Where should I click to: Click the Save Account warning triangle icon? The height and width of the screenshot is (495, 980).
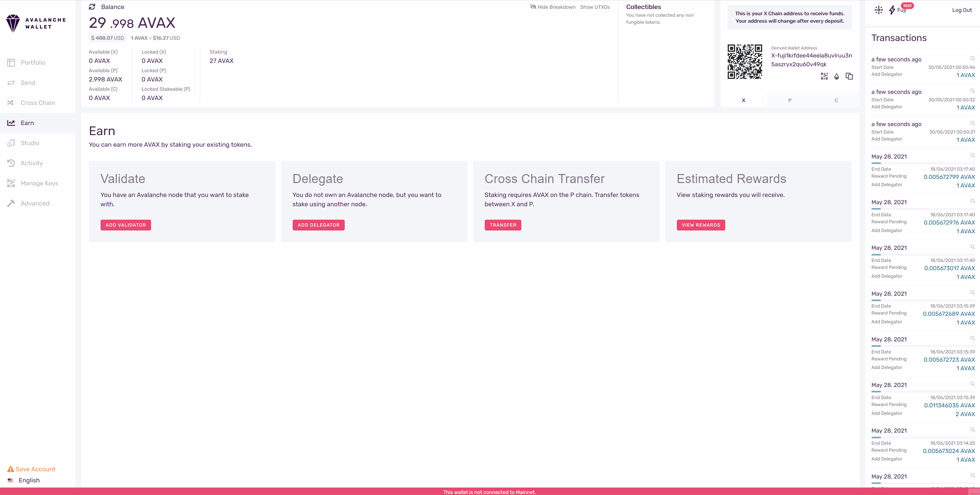coord(11,469)
